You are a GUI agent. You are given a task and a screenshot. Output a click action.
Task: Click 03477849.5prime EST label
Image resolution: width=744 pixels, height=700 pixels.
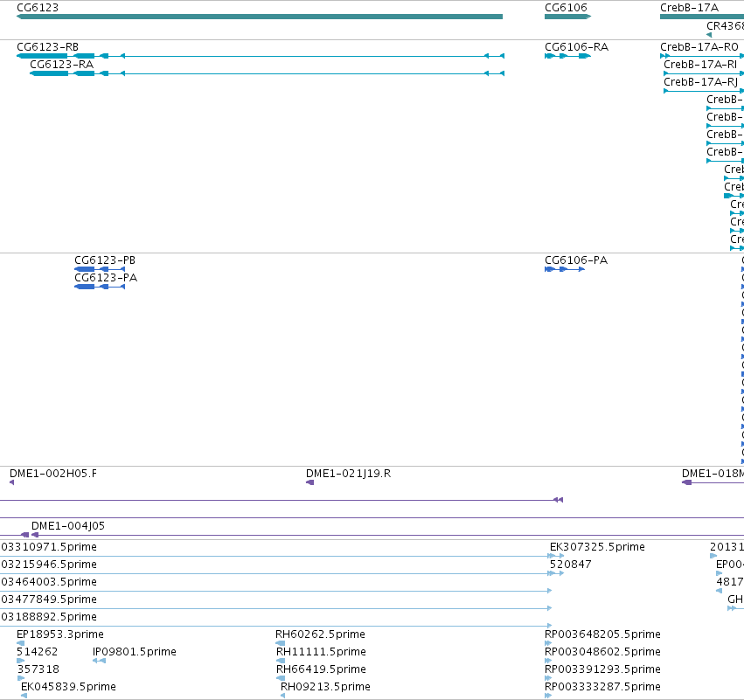pos(49,600)
